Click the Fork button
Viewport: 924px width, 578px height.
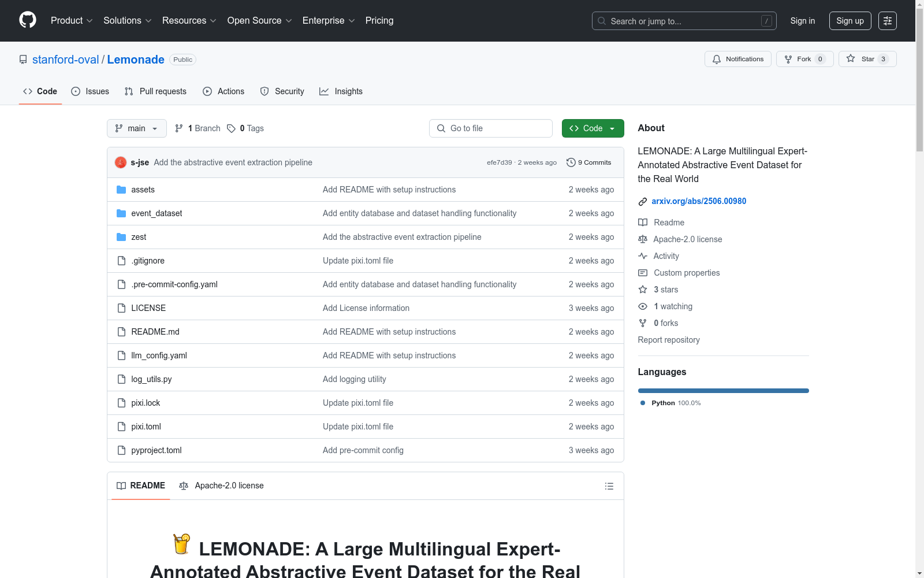[x=804, y=59]
